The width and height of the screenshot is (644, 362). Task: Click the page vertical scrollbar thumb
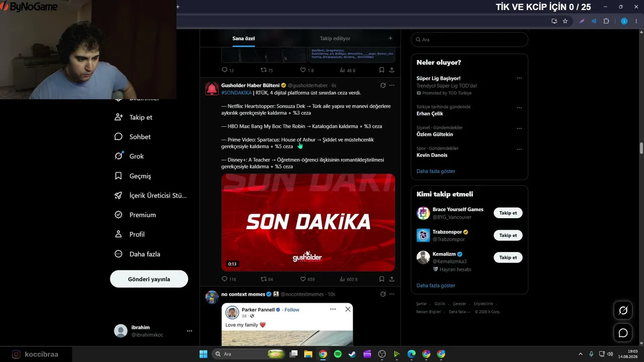coord(641,148)
